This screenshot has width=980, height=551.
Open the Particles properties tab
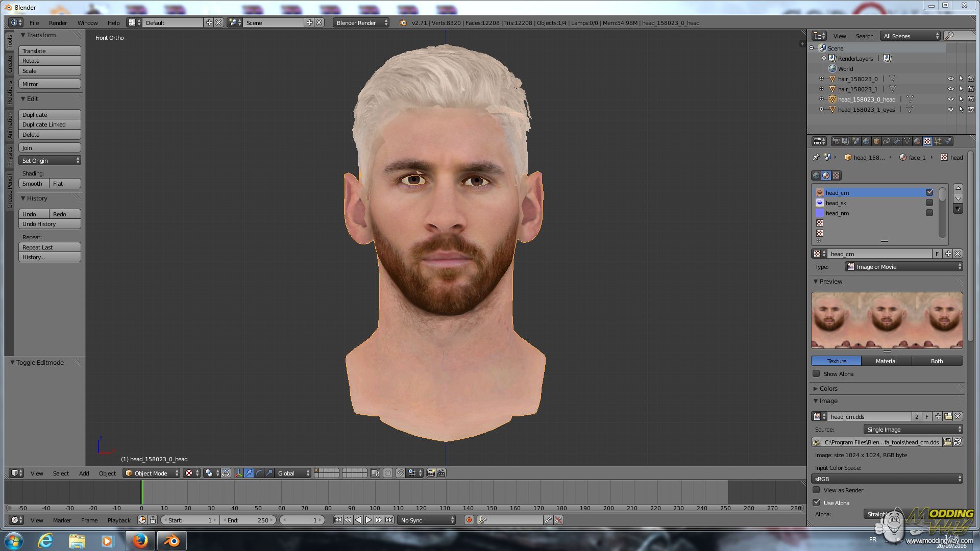point(938,141)
